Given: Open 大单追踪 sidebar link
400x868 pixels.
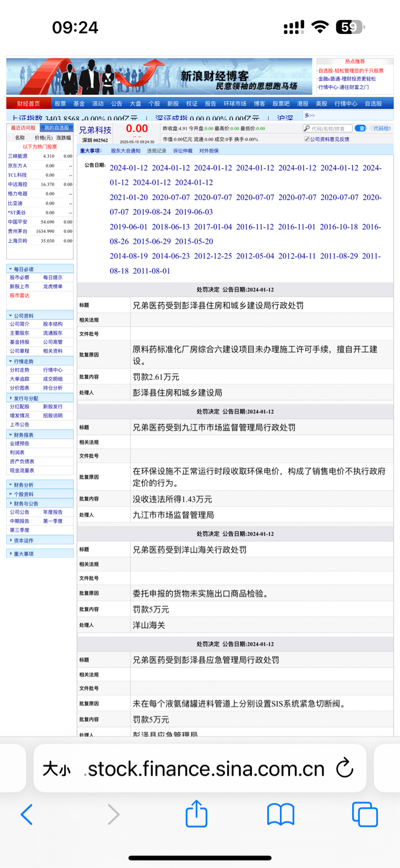Looking at the screenshot, I should (20, 379).
